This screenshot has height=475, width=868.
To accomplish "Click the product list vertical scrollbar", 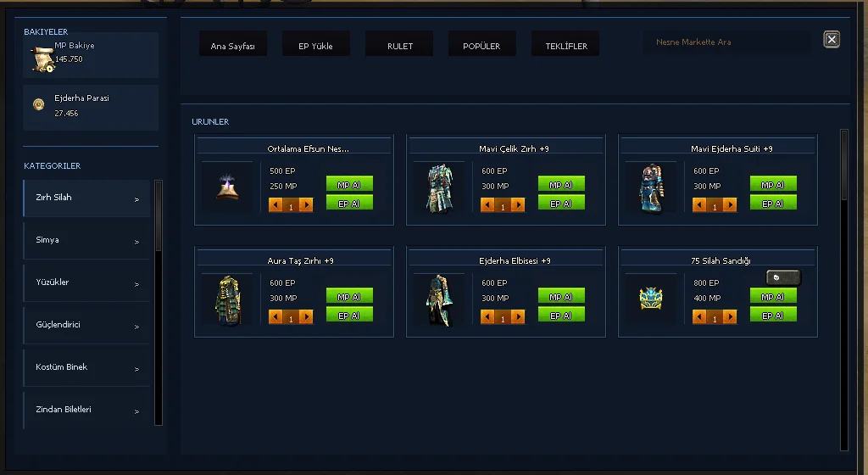I will [844, 290].
